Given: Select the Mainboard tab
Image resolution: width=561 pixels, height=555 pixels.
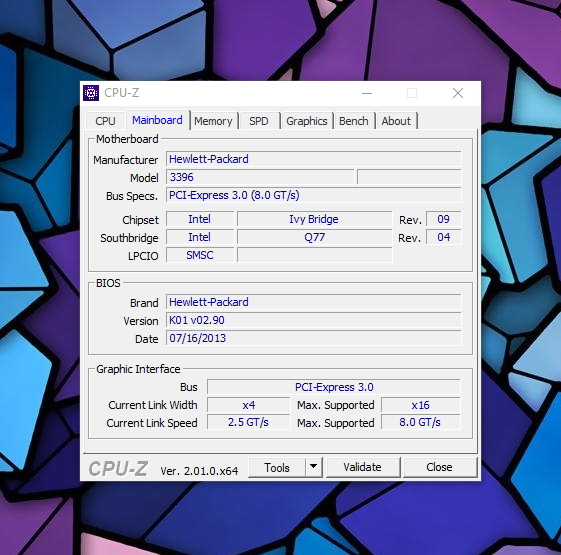Looking at the screenshot, I should [x=157, y=120].
